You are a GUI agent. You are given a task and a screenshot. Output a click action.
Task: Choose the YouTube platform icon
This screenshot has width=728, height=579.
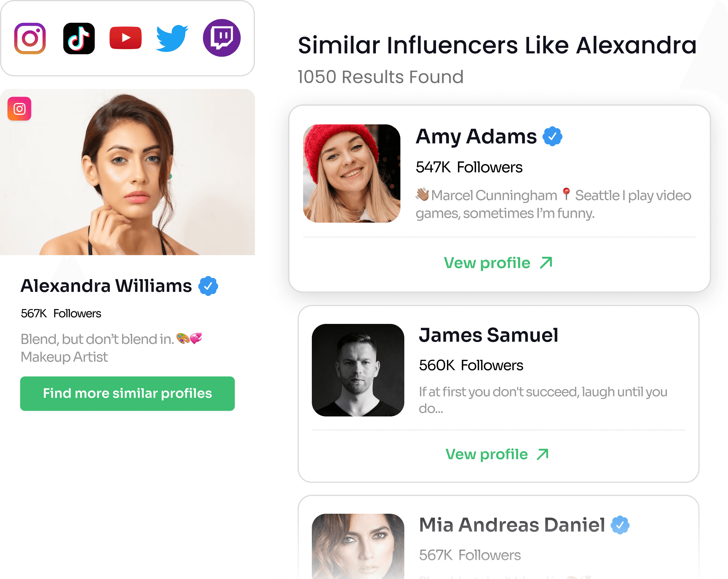coord(126,37)
